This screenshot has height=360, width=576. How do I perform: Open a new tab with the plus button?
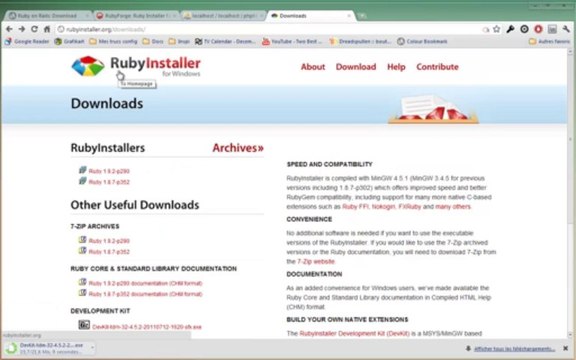click(x=362, y=16)
